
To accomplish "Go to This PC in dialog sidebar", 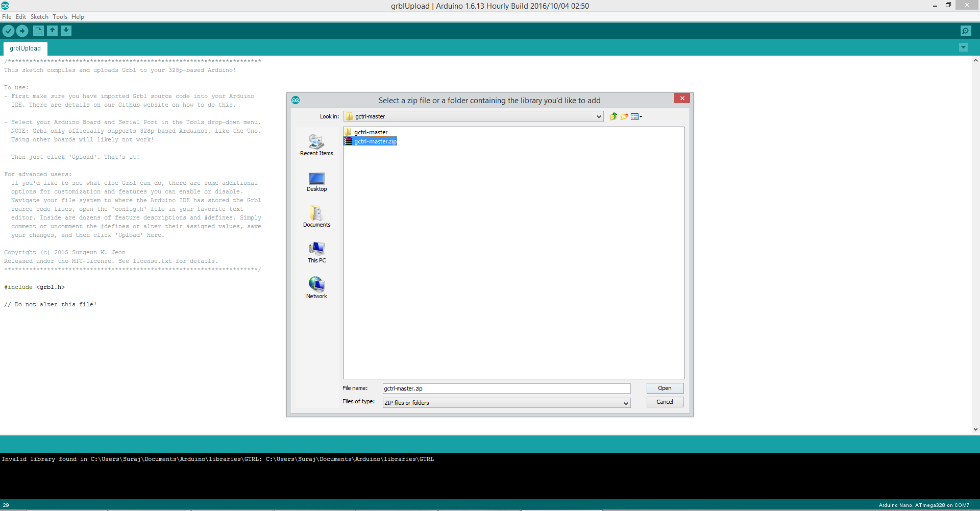I will click(x=316, y=253).
